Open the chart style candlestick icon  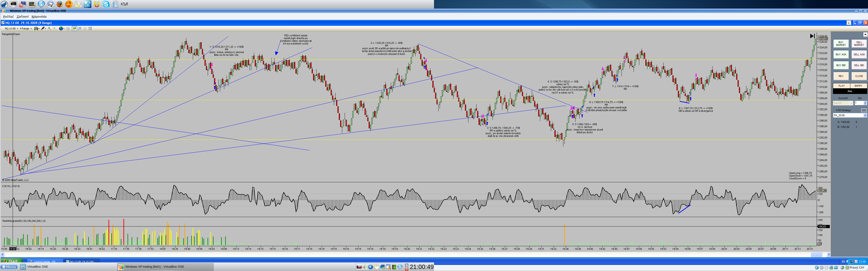36,29
